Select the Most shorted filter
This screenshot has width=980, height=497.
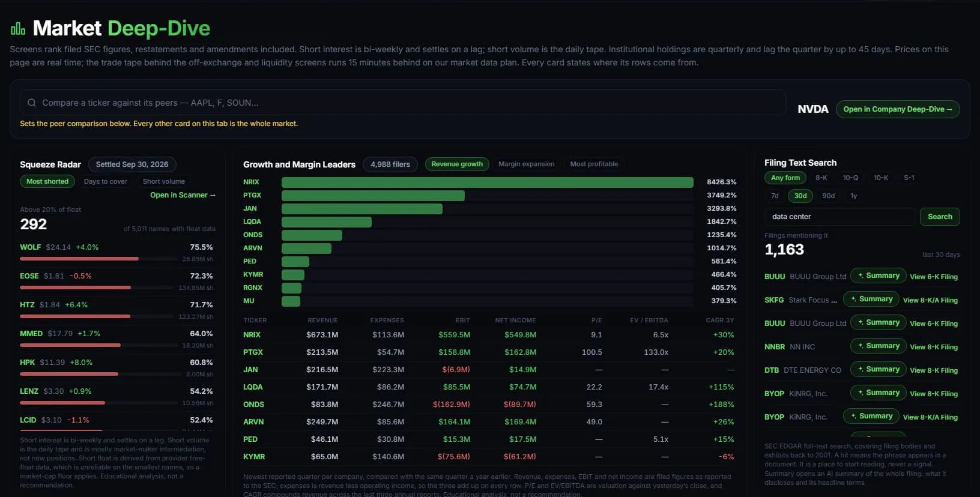[x=47, y=181]
